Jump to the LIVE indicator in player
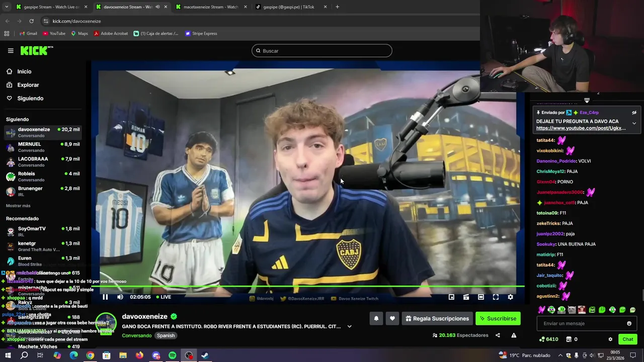Viewport: 644px width, 362px height. coord(164,297)
